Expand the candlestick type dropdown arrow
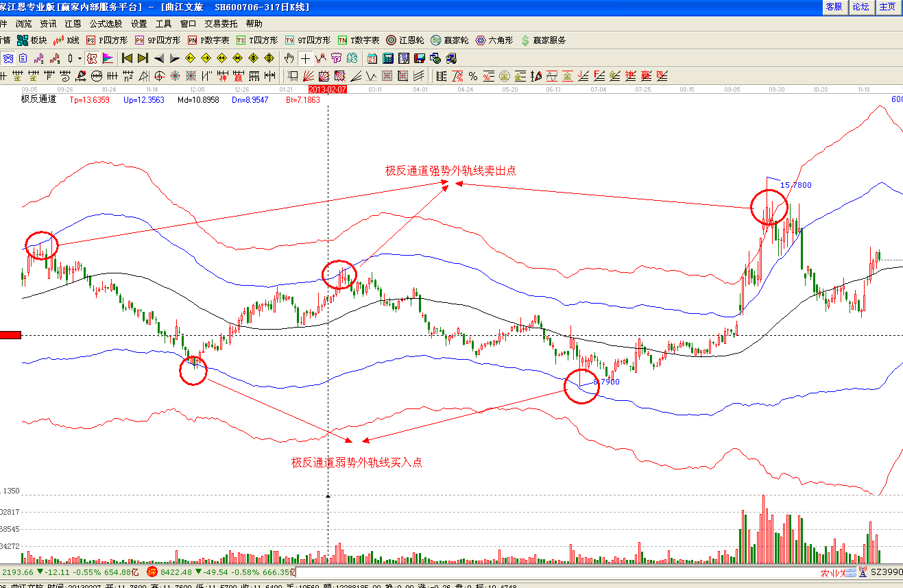Screen dimensions: 903x588 coord(80,58)
